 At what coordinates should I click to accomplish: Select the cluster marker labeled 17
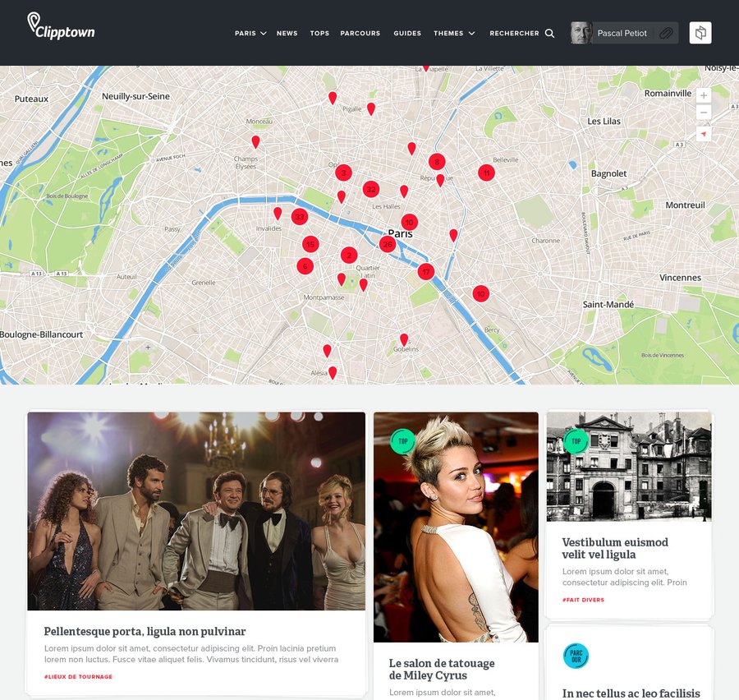(425, 272)
